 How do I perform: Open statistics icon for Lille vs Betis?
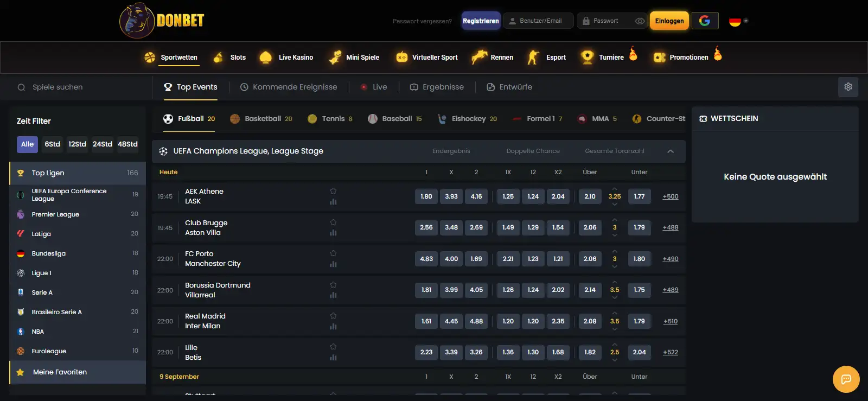333,358
